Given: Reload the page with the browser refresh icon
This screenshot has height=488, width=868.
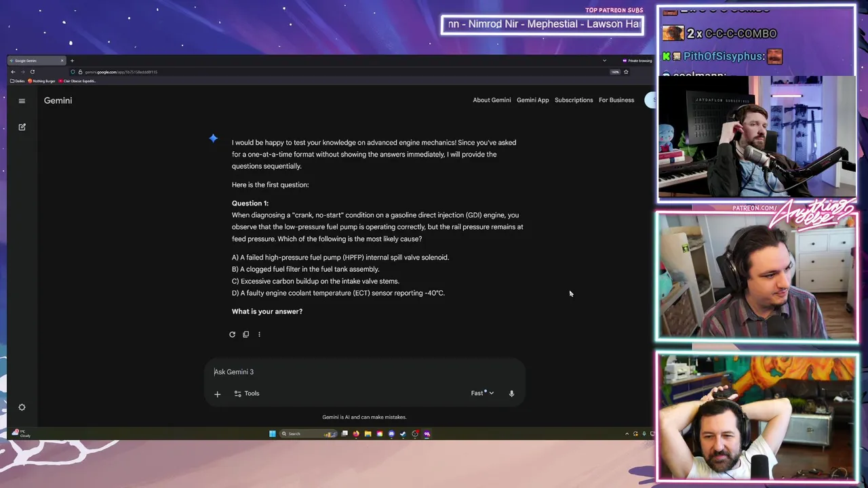Looking at the screenshot, I should click(x=32, y=72).
